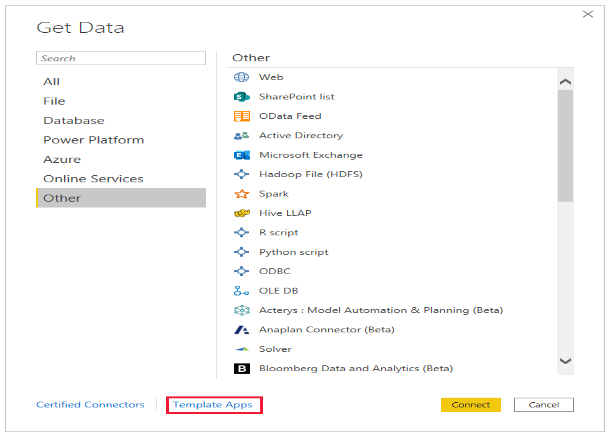The image size is (612, 438).
Task: Select the Azure category
Action: 62,160
